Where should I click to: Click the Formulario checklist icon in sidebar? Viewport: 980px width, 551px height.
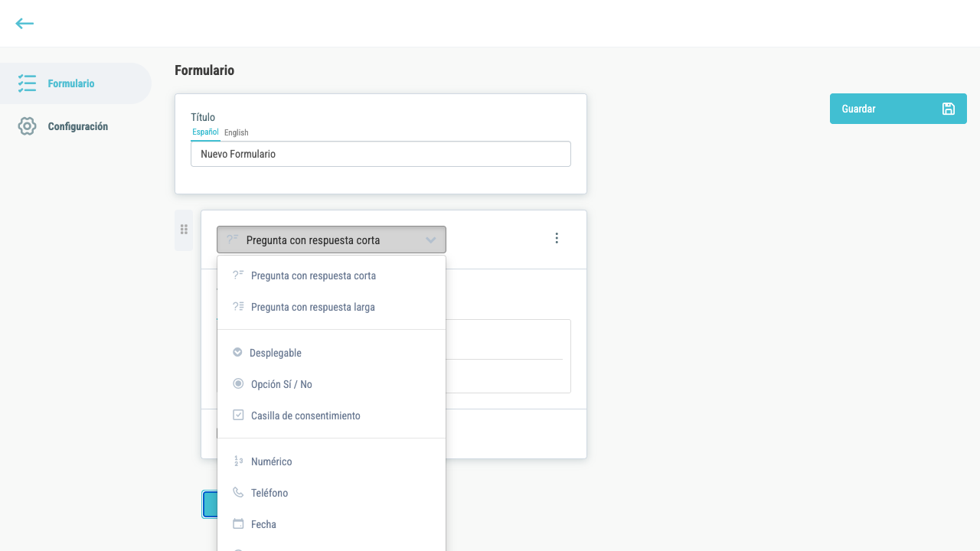(28, 83)
